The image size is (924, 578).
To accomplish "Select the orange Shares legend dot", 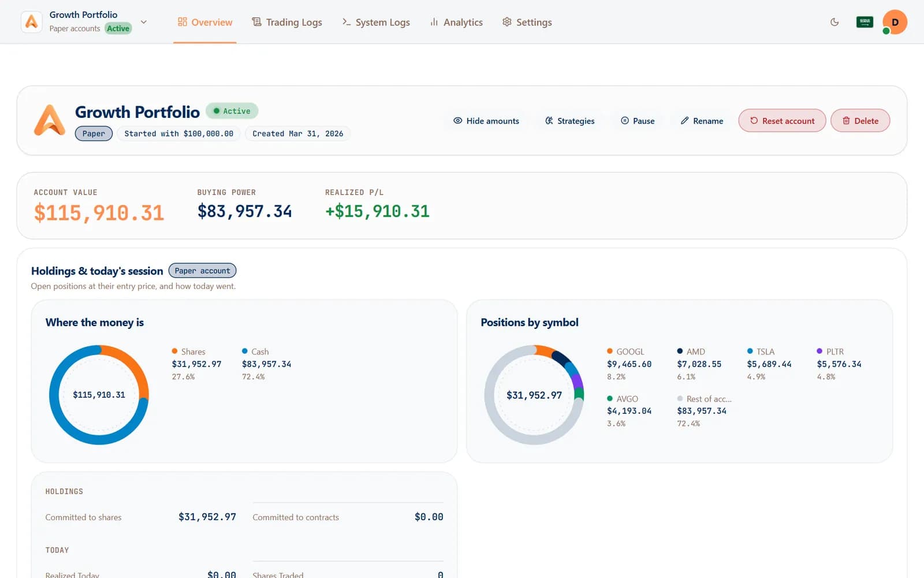I will click(x=174, y=351).
